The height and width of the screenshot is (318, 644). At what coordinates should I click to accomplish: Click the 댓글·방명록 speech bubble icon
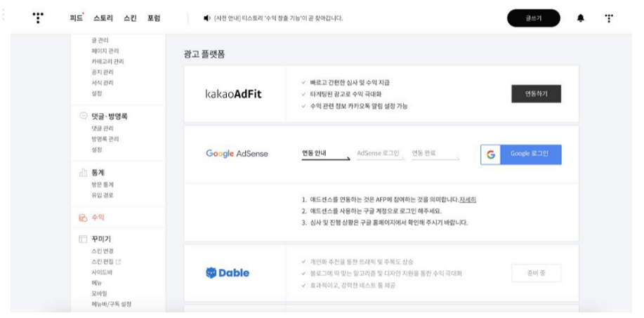[x=83, y=116]
